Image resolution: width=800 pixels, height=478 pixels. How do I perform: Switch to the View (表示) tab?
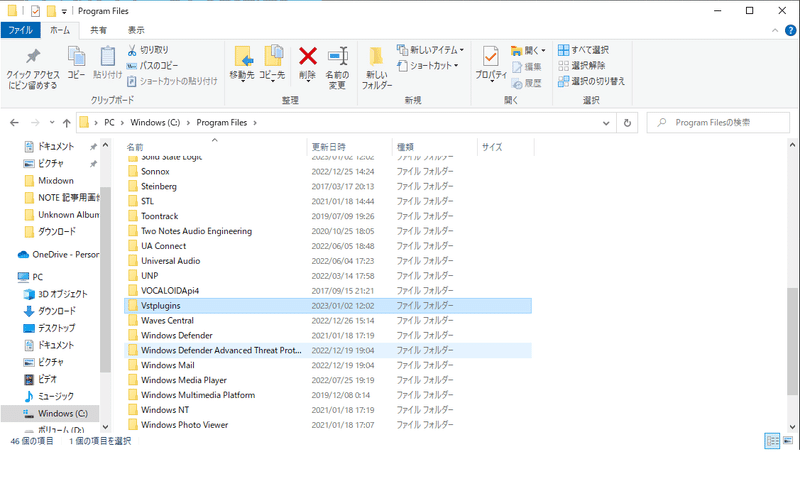tap(136, 30)
